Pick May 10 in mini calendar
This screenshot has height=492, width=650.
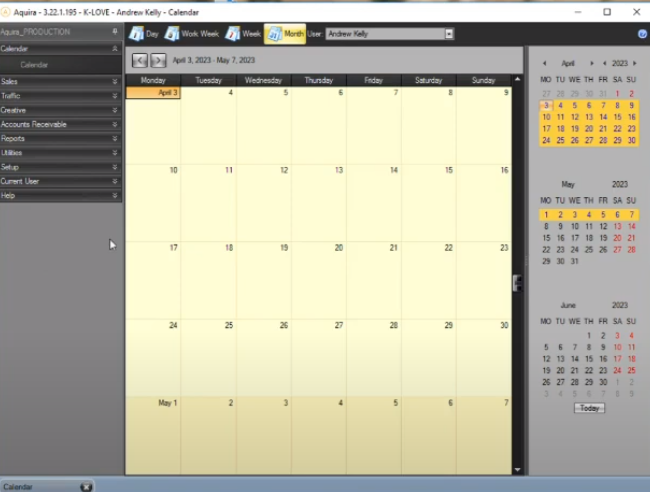coord(575,227)
